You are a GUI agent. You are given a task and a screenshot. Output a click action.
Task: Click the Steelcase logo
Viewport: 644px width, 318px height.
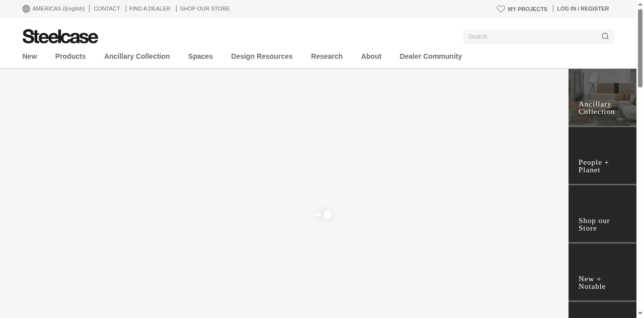[60, 36]
